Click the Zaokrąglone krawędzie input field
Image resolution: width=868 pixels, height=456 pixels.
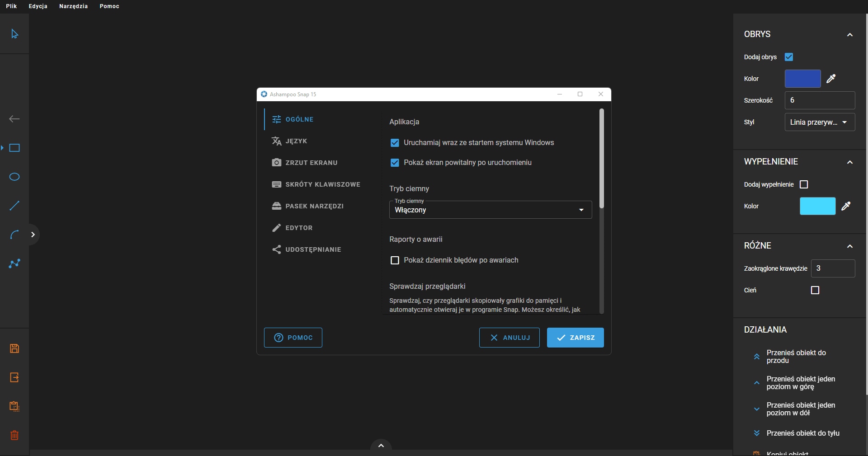pyautogui.click(x=833, y=268)
